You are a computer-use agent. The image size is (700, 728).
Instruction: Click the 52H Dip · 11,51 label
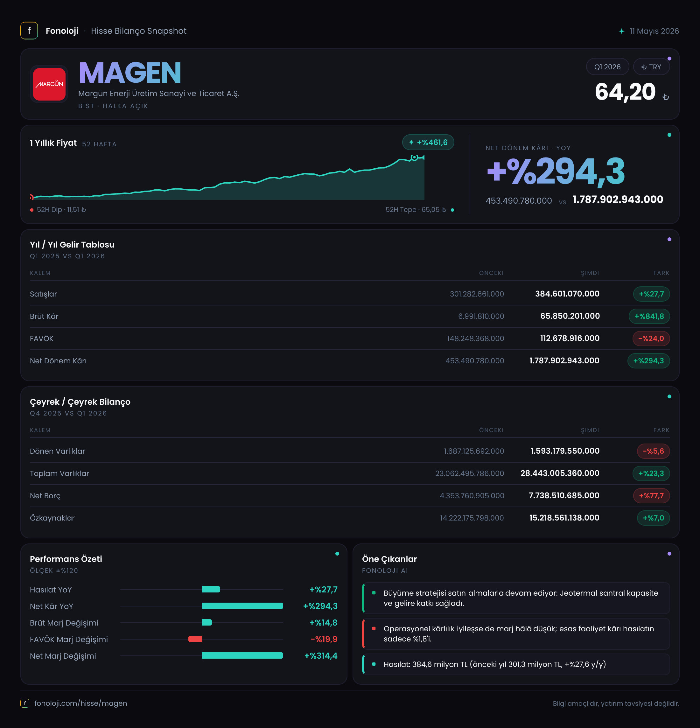[x=61, y=209]
